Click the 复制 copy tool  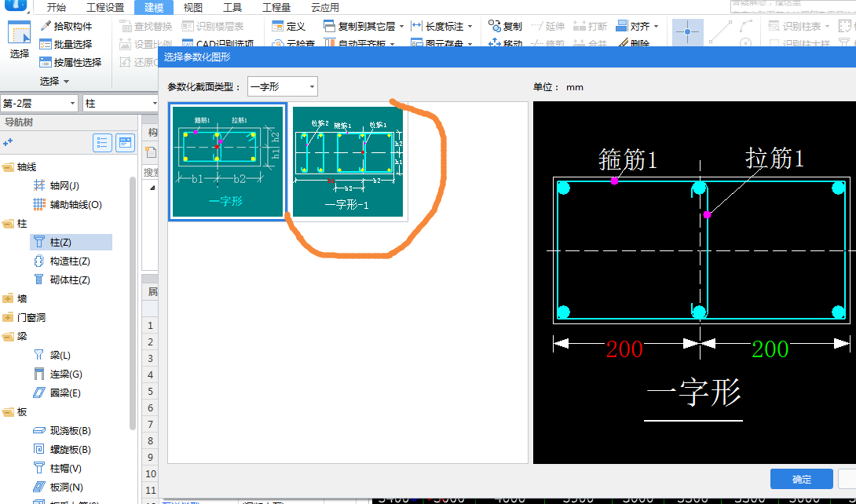coord(505,26)
